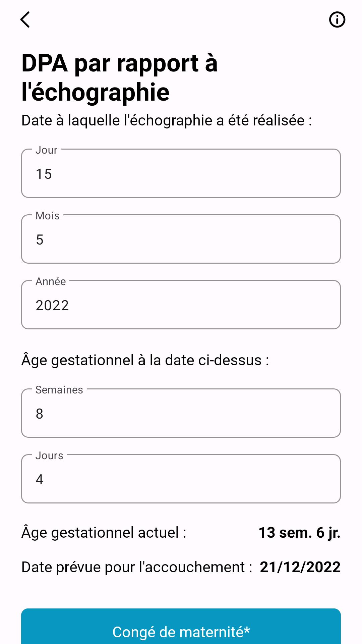This screenshot has width=362, height=644.
Task: Tap the DPA par rapport à l'échographie title
Action: pos(119,77)
